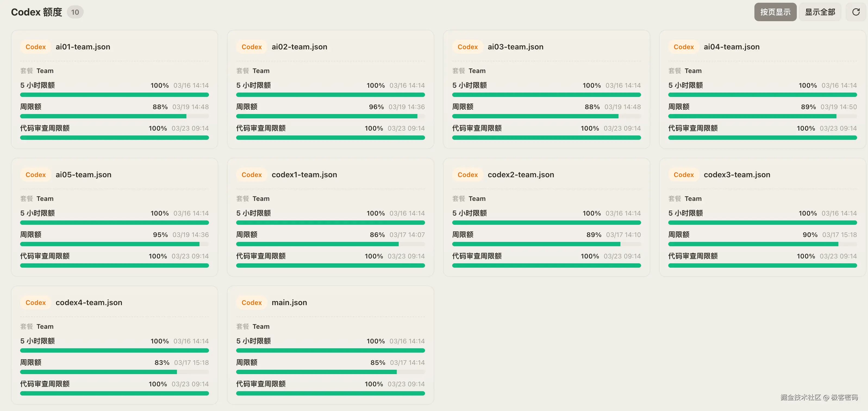Click main.json 5-hour limit progress bar
Image resolution: width=868 pixels, height=411 pixels.
coord(330,350)
